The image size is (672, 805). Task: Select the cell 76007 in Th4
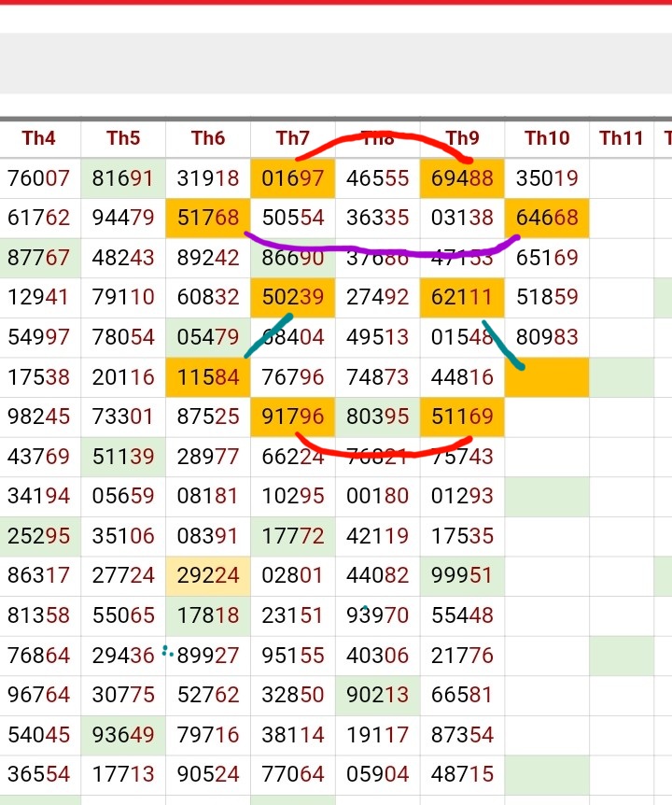pyautogui.click(x=39, y=178)
